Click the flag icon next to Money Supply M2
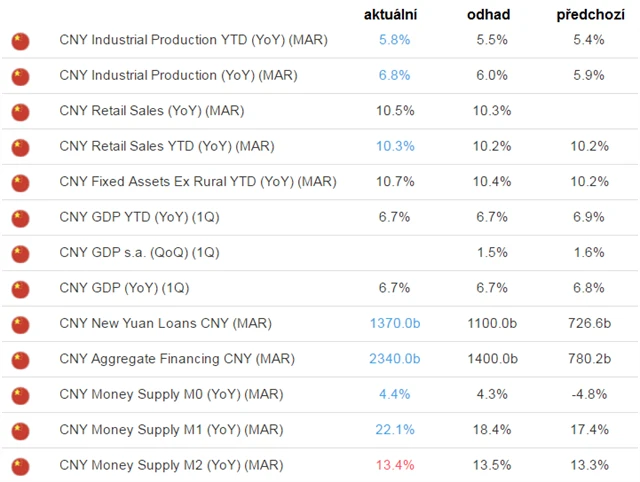The height and width of the screenshot is (482, 640). point(20,466)
